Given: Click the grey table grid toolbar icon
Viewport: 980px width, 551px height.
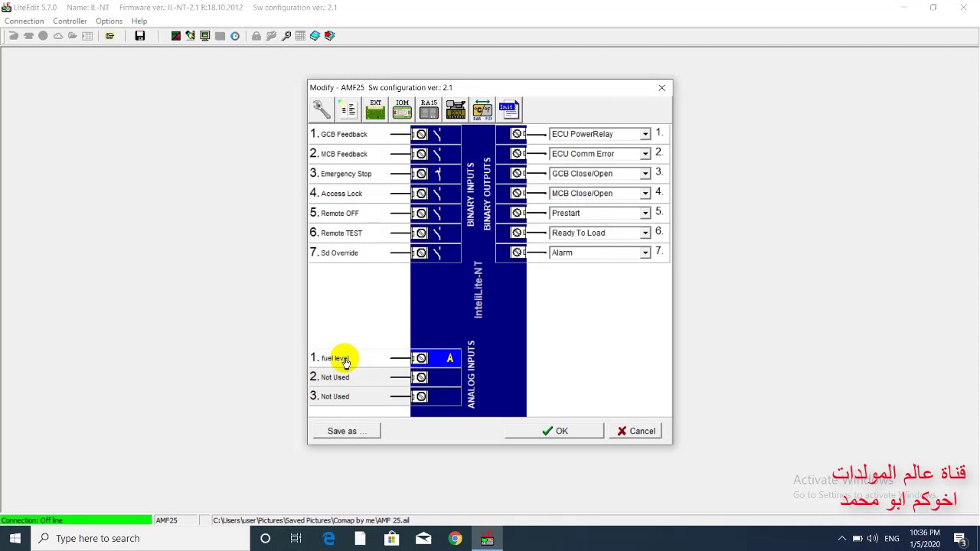Looking at the screenshot, I should 300,36.
